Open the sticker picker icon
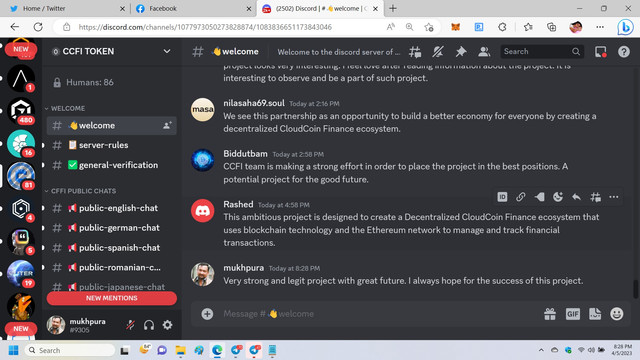This screenshot has width=640, height=360. click(x=595, y=314)
